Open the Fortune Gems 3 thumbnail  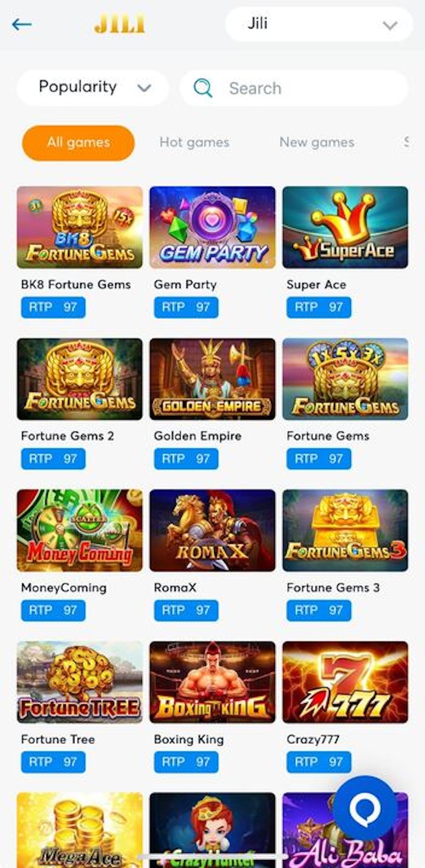pos(345,530)
